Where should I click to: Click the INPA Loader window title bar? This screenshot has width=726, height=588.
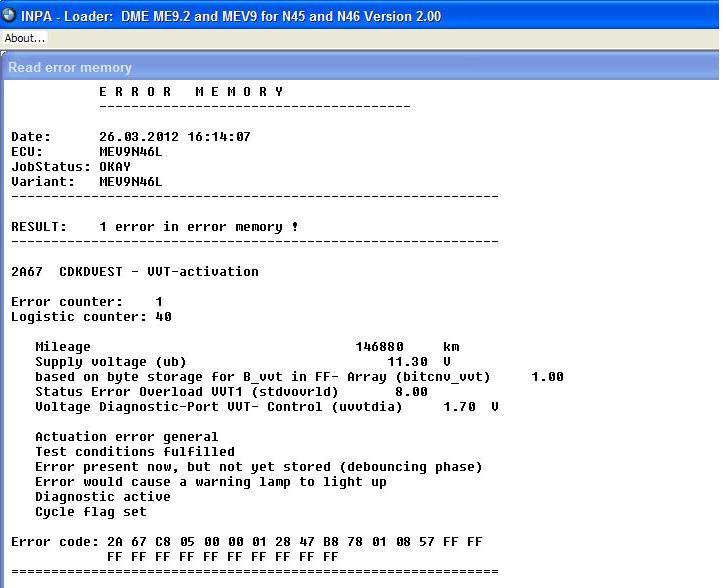(400, 15)
